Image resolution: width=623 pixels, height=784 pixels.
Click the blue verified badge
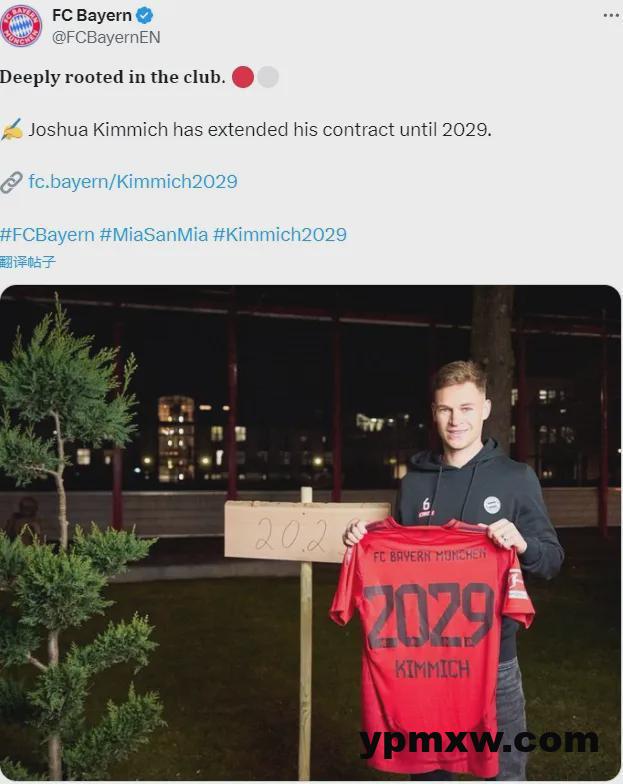pos(144,16)
